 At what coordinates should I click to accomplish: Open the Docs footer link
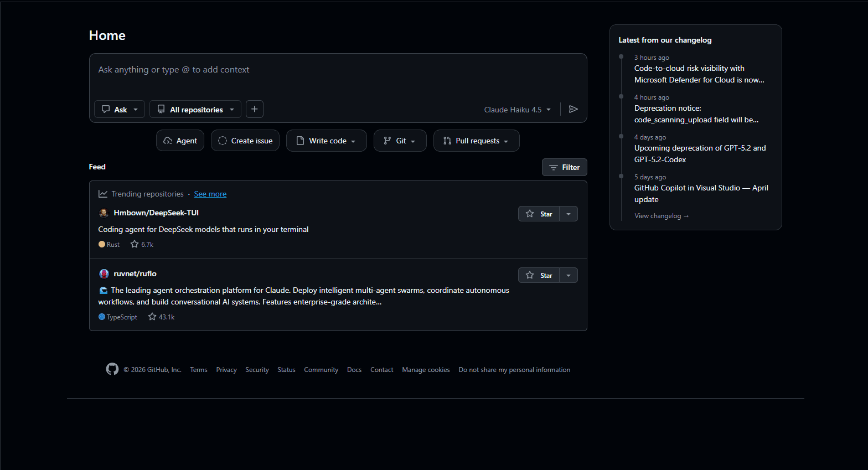click(x=354, y=370)
